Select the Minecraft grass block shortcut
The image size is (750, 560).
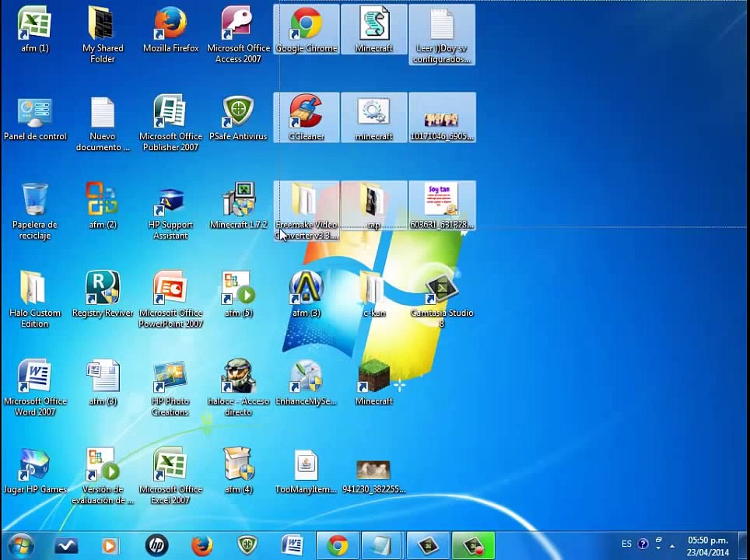click(374, 383)
